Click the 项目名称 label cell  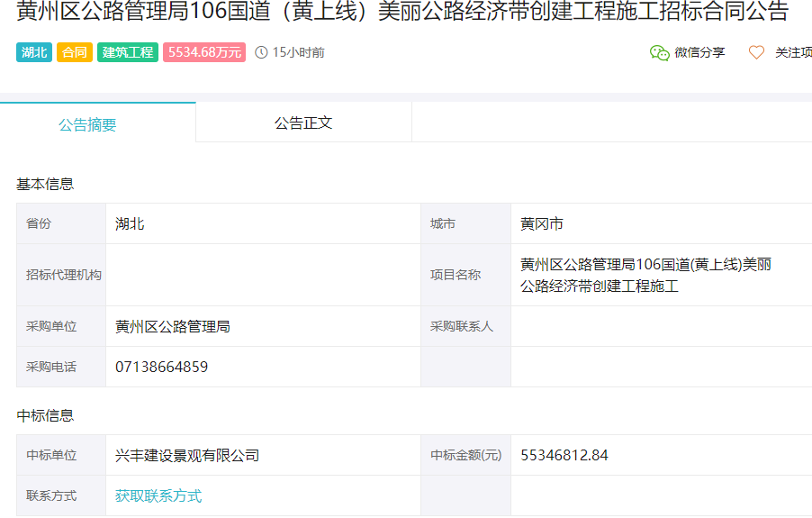[465, 275]
